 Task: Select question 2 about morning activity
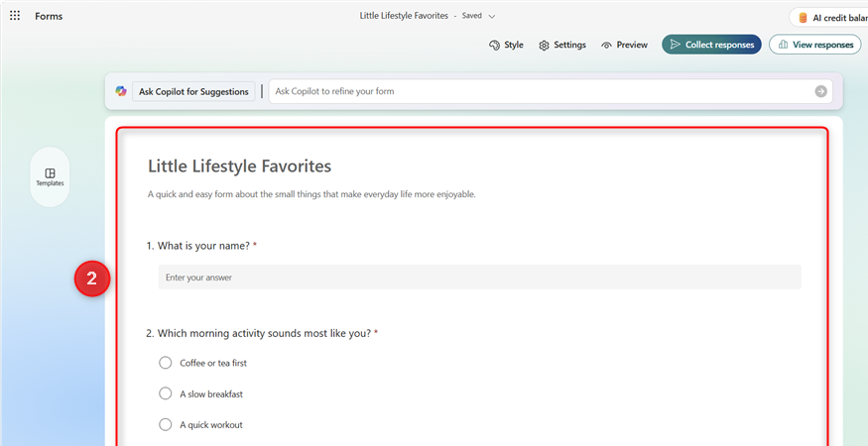coord(262,333)
